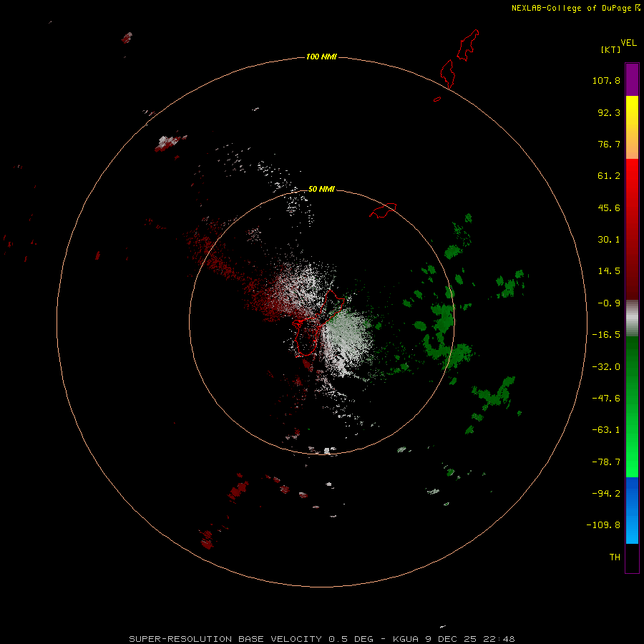This screenshot has width=644, height=644.
Task: Click the -47.6 velocity scale value
Action: 606,399
